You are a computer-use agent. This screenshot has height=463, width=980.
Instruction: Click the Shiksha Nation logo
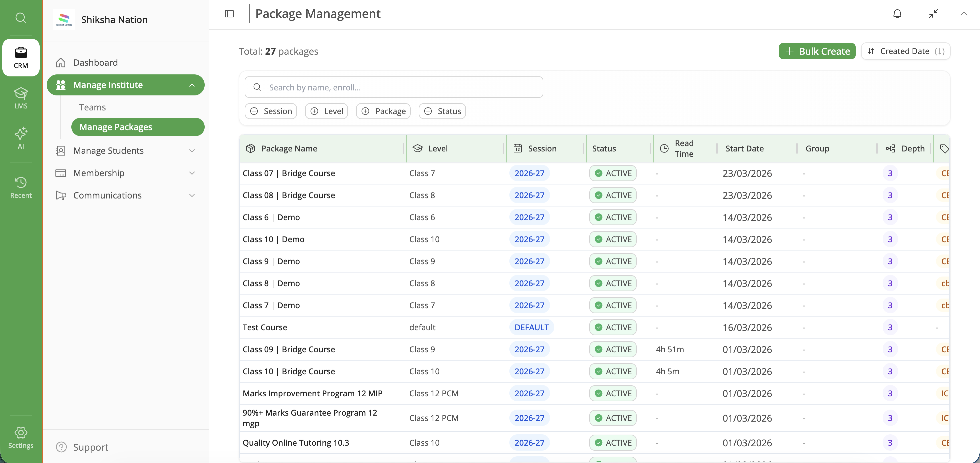(x=64, y=19)
